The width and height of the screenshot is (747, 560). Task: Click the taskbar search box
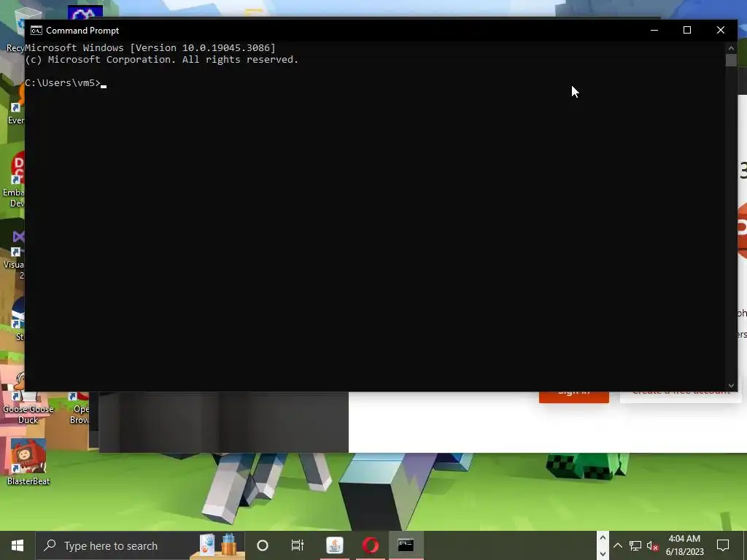coord(141,545)
